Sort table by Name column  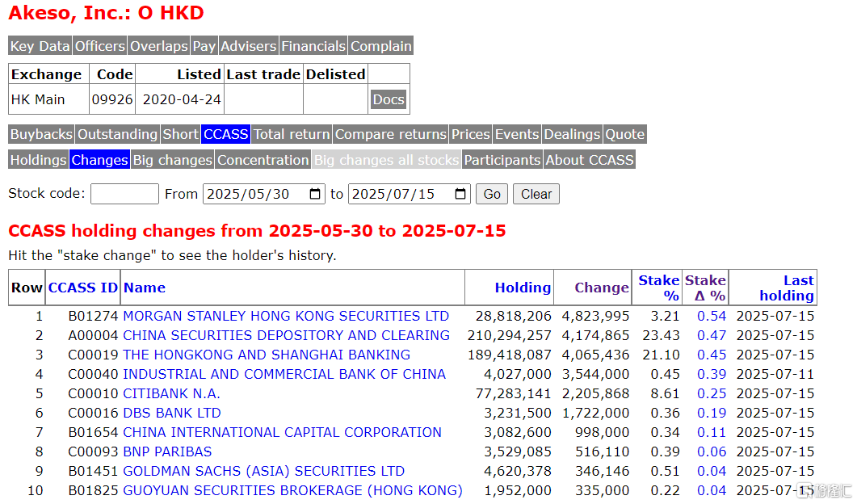click(x=145, y=288)
